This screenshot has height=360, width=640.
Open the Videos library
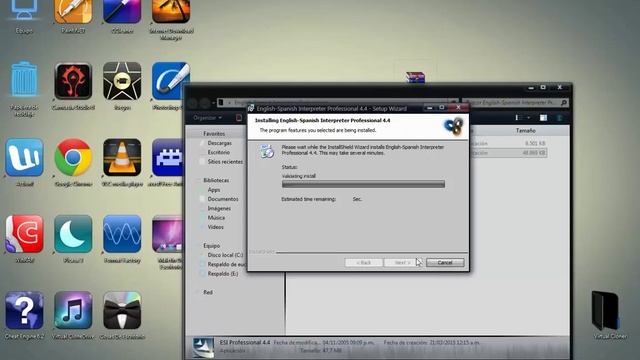[215, 227]
